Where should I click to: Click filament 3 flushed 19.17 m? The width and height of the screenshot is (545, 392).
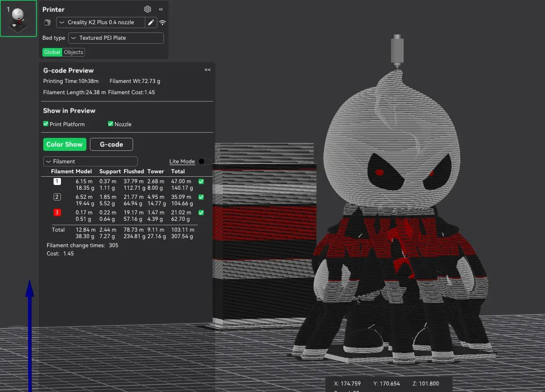click(x=134, y=213)
